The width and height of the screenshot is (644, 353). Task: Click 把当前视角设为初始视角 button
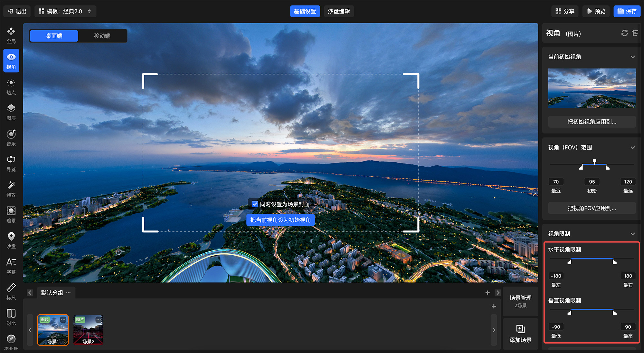[x=280, y=220]
